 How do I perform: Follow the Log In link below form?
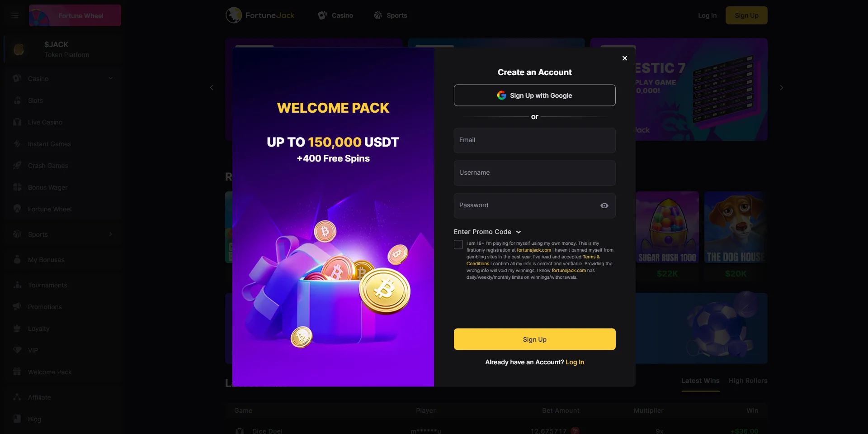[575, 362]
